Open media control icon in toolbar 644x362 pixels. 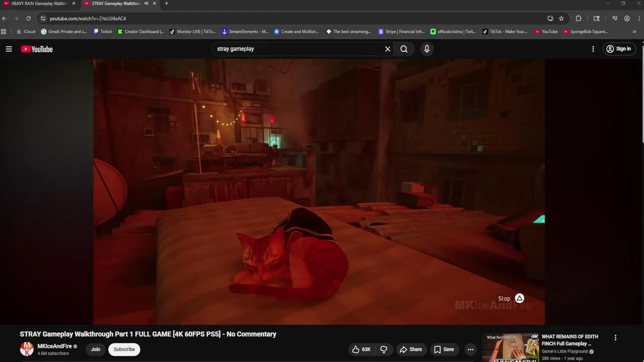[x=615, y=19]
